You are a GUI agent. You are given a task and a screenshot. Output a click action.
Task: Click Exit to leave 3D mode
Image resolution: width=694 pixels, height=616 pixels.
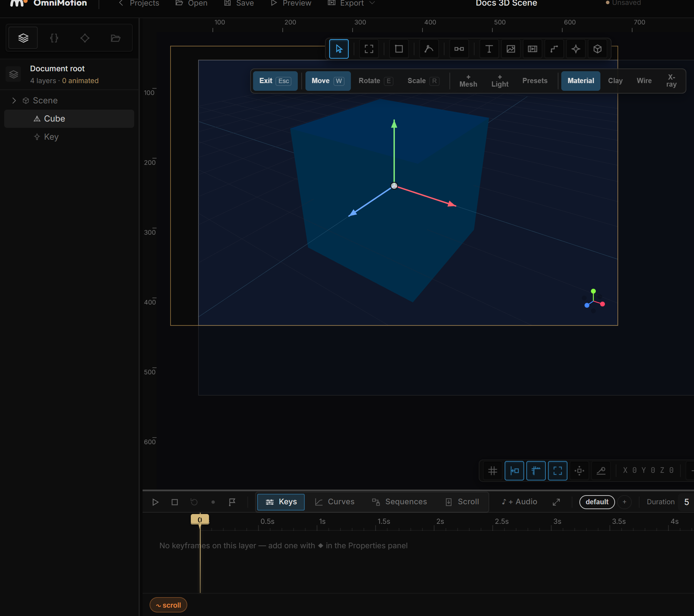[x=275, y=81]
